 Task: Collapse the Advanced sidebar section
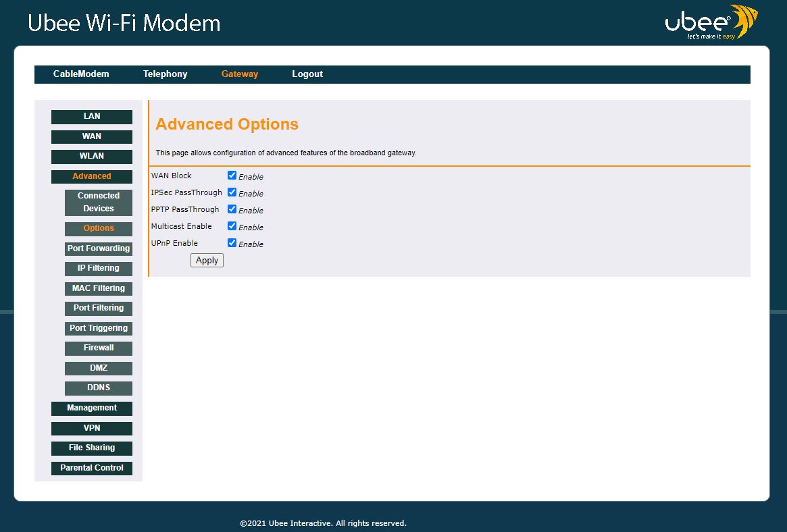point(92,177)
